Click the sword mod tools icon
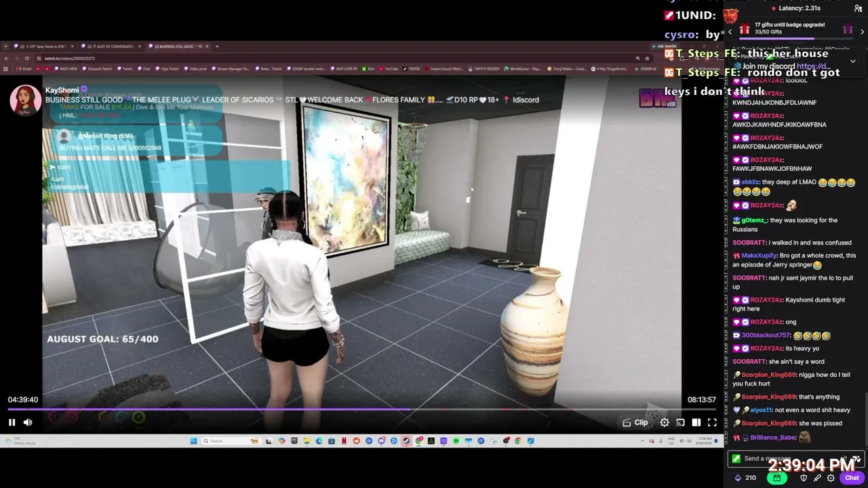 coord(818,478)
